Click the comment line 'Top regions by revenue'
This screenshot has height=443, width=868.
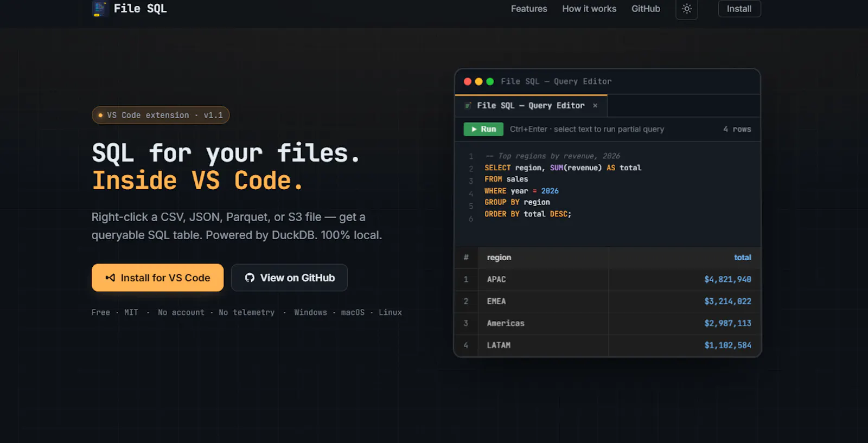click(553, 156)
